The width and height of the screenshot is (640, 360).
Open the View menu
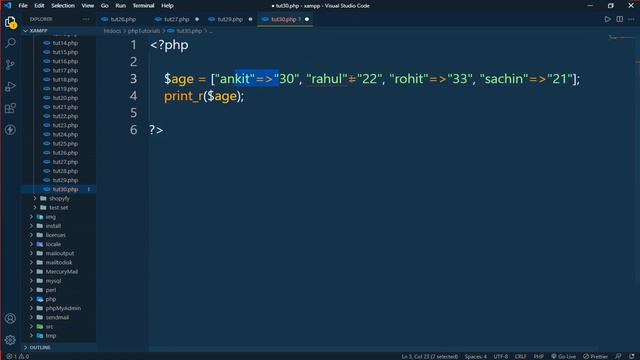point(88,6)
